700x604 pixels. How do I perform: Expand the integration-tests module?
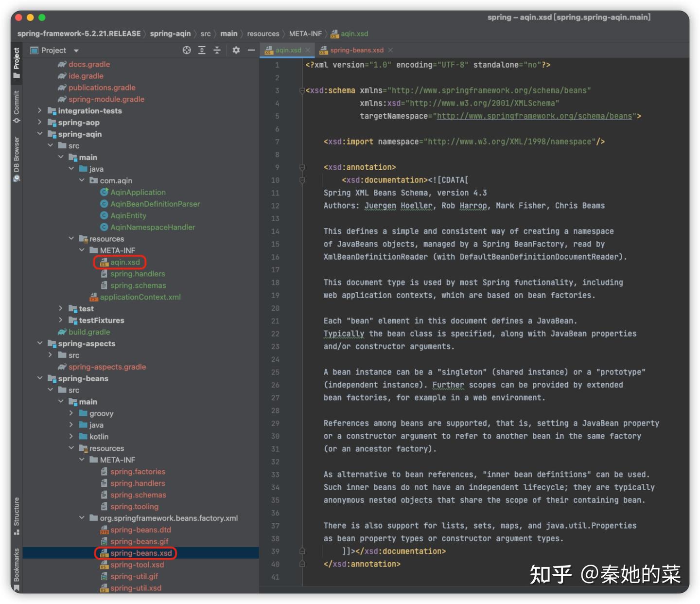pos(40,111)
